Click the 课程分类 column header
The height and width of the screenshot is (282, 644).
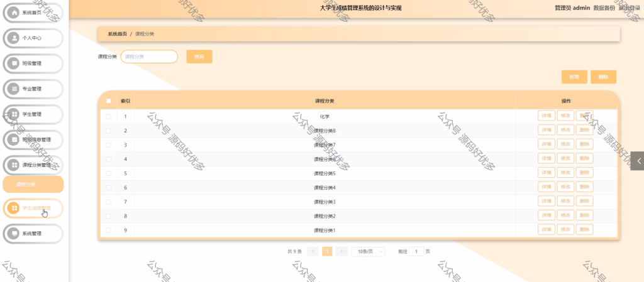click(x=325, y=101)
